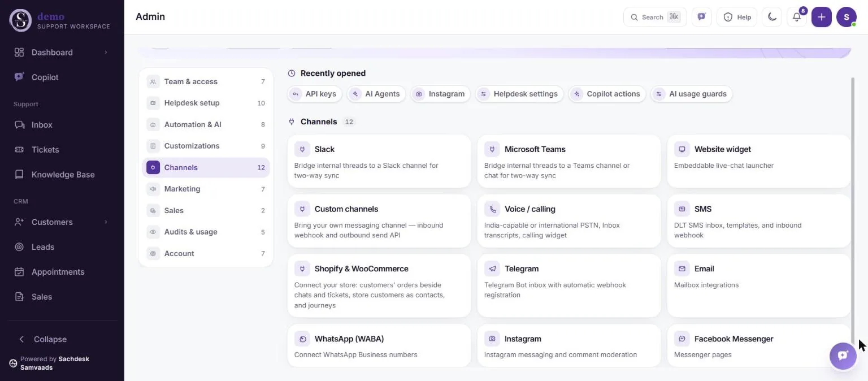Click the demo workspace logo
The image size is (868, 381).
click(20, 20)
